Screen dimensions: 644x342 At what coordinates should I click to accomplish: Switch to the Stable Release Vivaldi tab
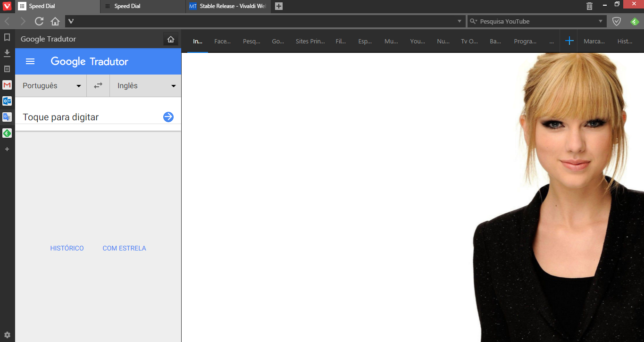coord(229,6)
